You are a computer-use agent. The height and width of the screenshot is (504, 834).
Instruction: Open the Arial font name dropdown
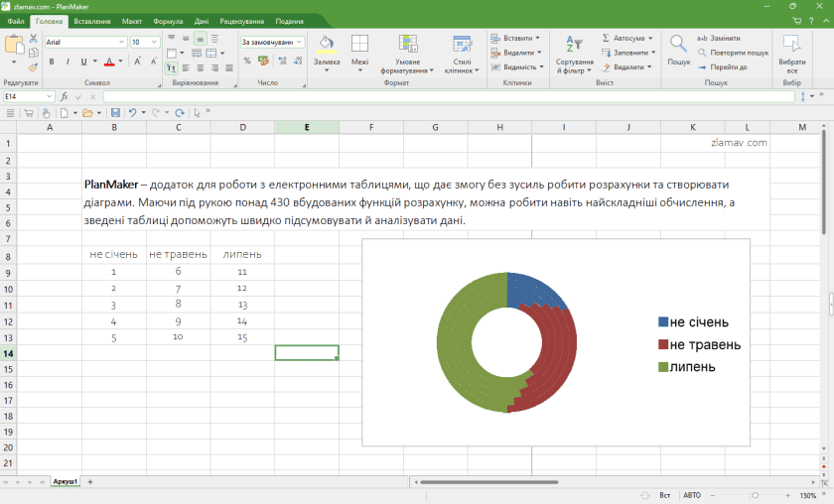[x=122, y=43]
